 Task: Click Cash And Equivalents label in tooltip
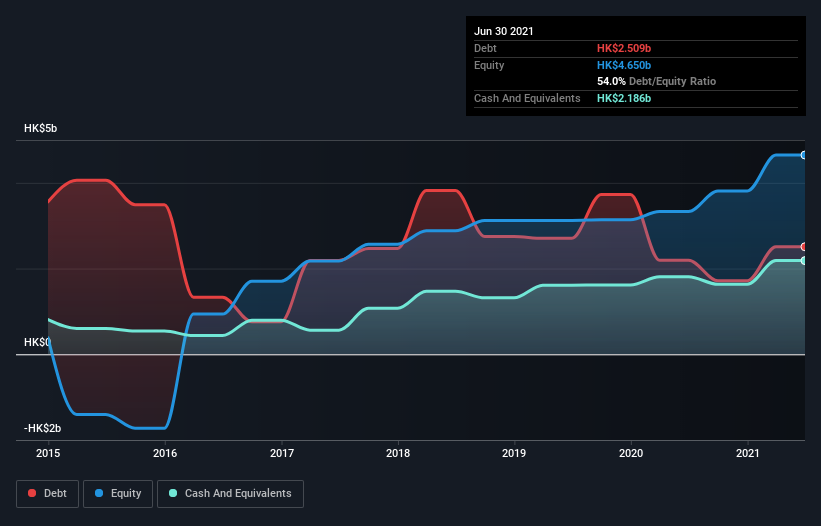pyautogui.click(x=527, y=98)
